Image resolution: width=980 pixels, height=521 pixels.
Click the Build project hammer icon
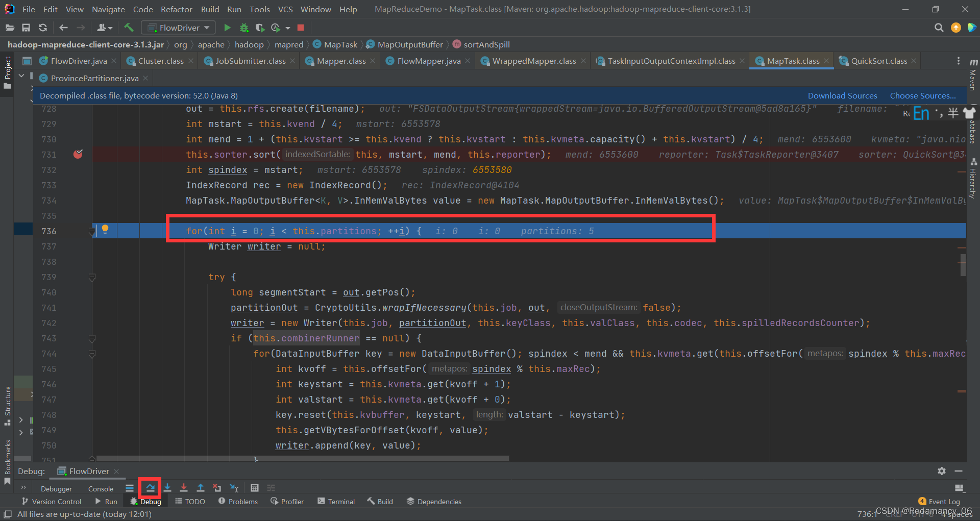(129, 28)
